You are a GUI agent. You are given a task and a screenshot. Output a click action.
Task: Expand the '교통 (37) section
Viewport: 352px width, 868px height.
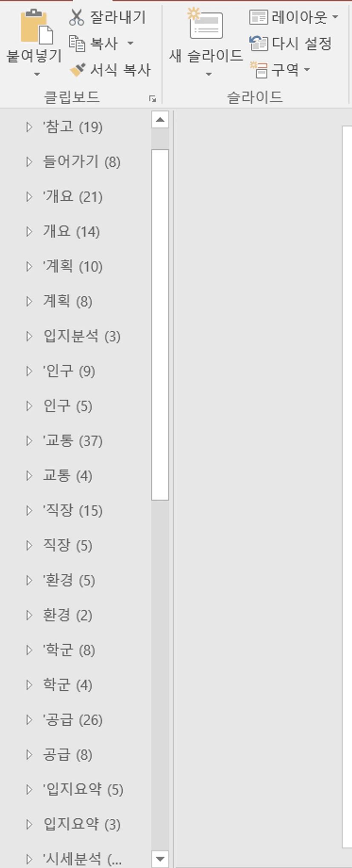coord(29,441)
